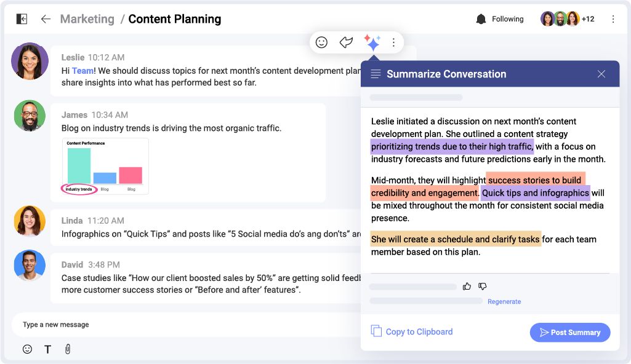The image size is (631, 364).
Task: Give the summary a thumbs down
Action: tap(483, 286)
